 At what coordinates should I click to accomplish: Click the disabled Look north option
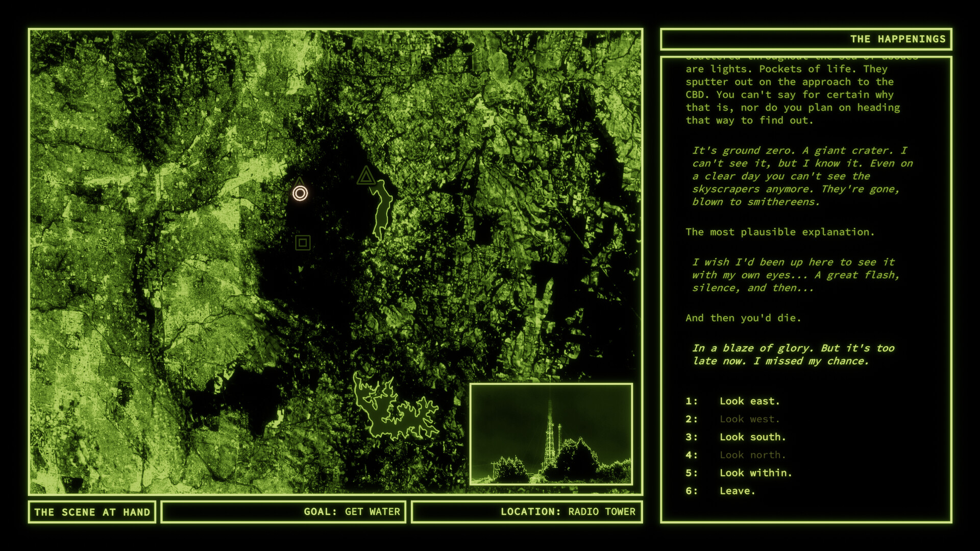[752, 455]
